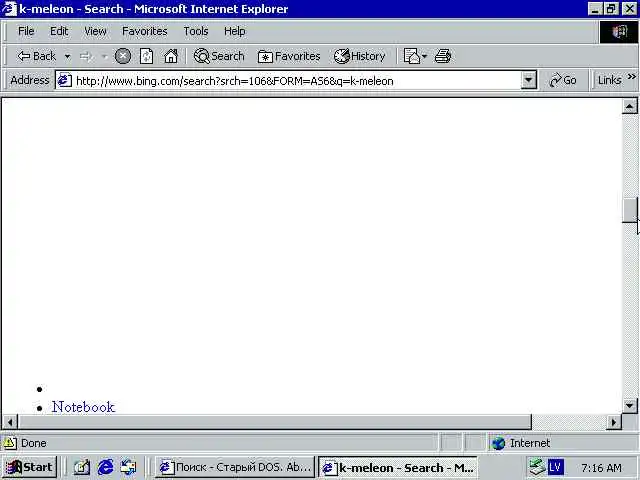Open the View menu
Image resolution: width=640 pixels, height=480 pixels.
[95, 31]
